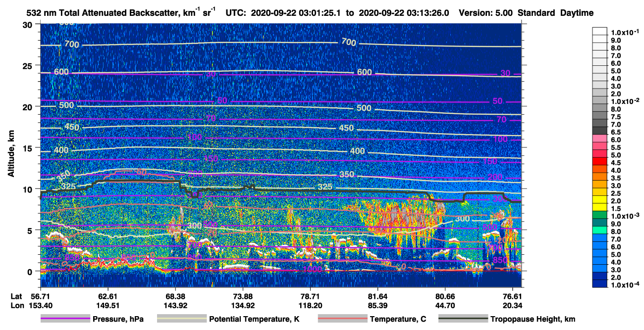The height and width of the screenshot is (330, 644).
Task: Click the purple '200' pressure label near the right edge
Action: click(494, 177)
